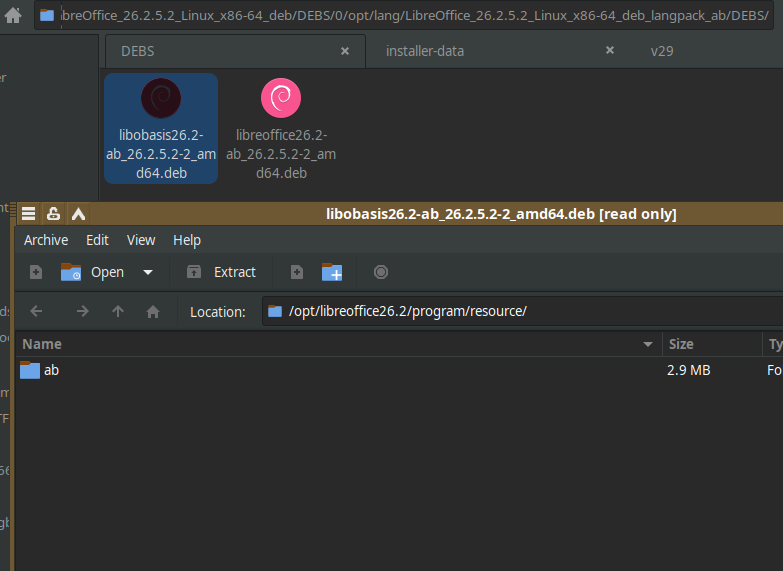The image size is (783, 571).
Task: Open the Help menu
Action: (187, 240)
